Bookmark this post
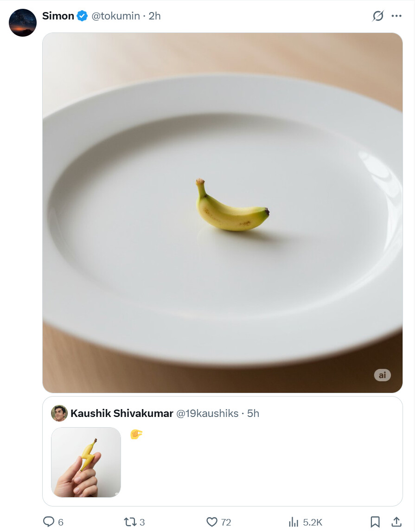The height and width of the screenshot is (532, 416). tap(375, 522)
